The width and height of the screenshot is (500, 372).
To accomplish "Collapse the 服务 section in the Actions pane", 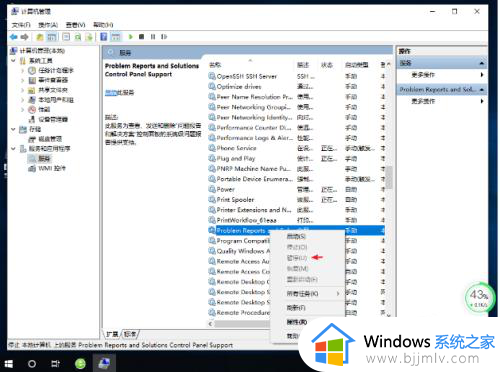I will (482, 63).
